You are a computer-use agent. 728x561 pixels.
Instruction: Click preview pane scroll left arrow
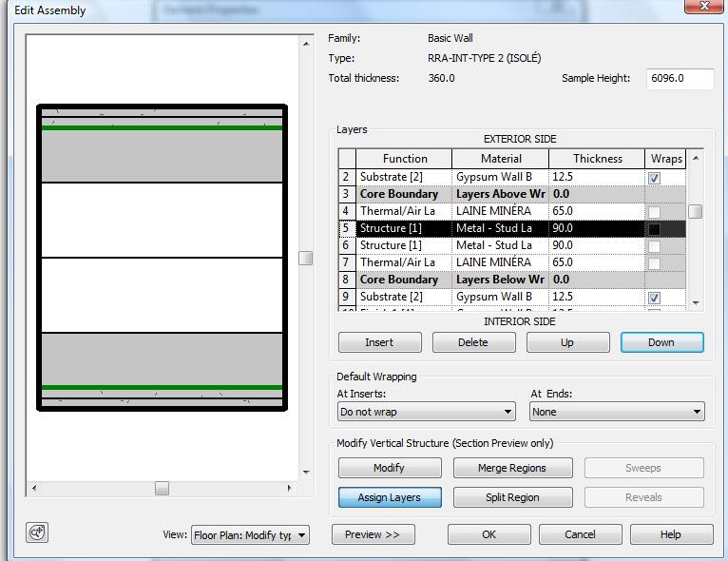34,488
